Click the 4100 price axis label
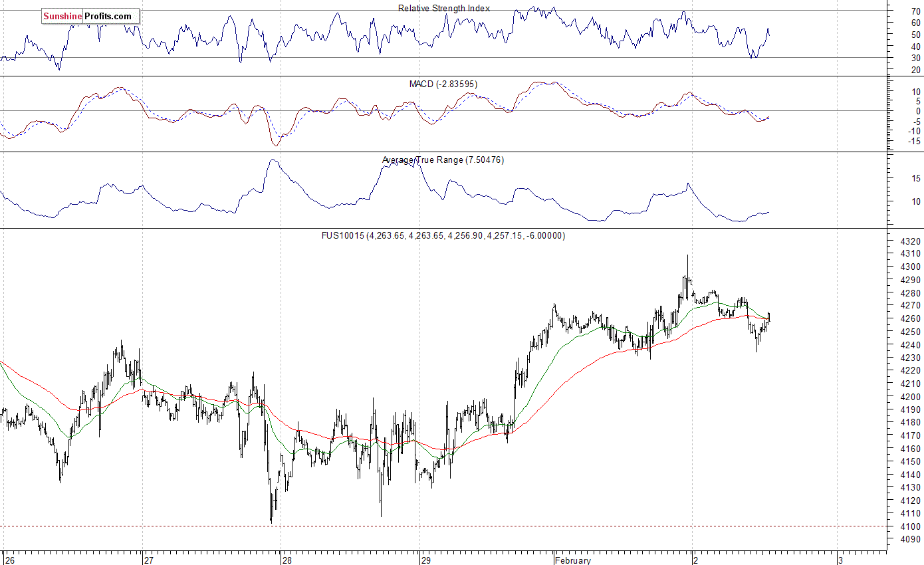The width and height of the screenshot is (924, 565). point(912,526)
